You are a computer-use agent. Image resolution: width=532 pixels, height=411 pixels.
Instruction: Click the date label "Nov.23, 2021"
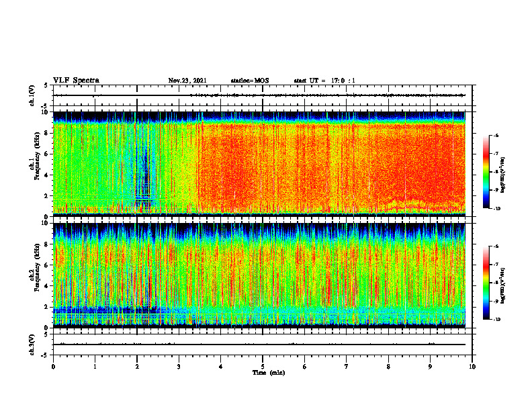[187, 81]
